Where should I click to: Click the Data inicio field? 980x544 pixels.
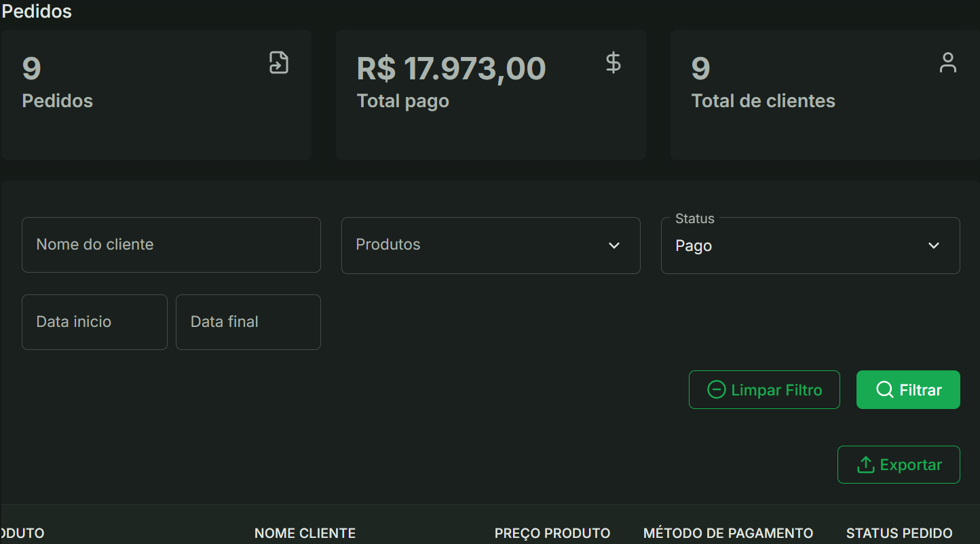coord(94,322)
